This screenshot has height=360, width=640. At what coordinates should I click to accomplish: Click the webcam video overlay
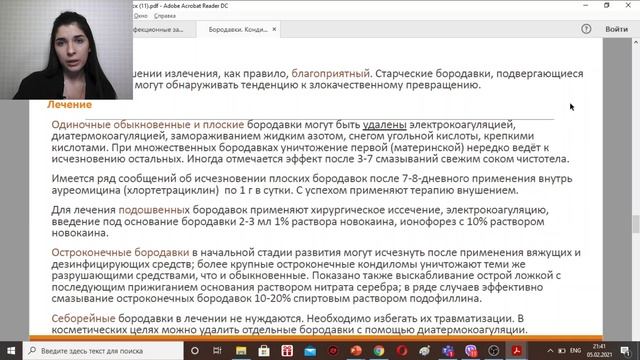[66, 50]
